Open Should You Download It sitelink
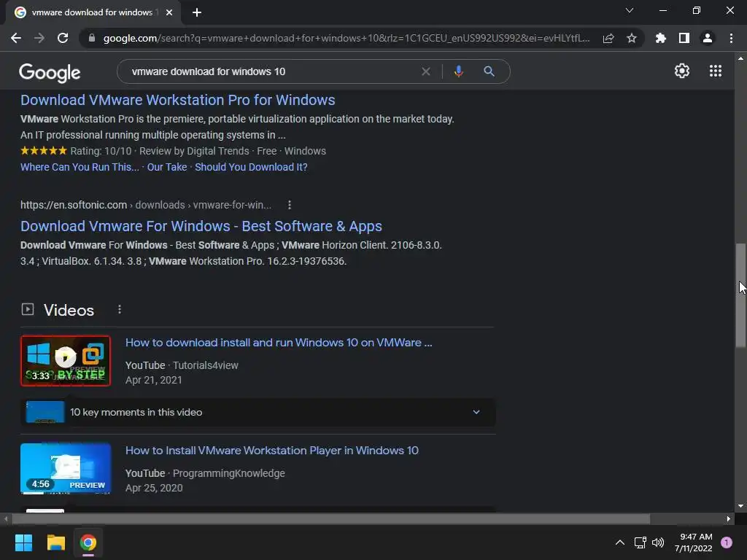 [251, 167]
